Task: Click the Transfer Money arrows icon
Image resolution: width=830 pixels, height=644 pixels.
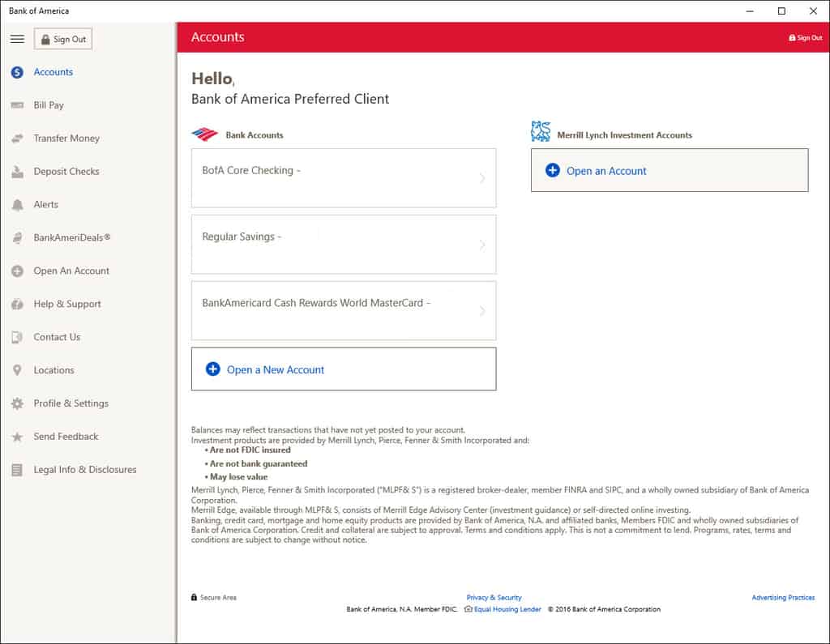Action: pyautogui.click(x=17, y=139)
